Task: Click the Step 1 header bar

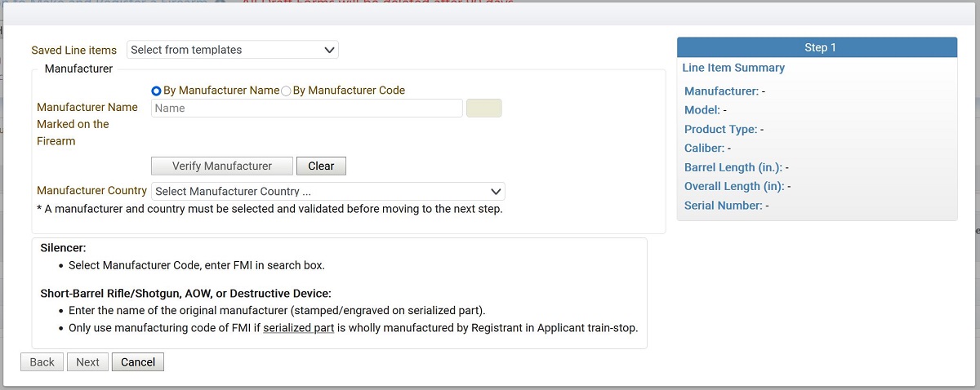Action: (817, 47)
